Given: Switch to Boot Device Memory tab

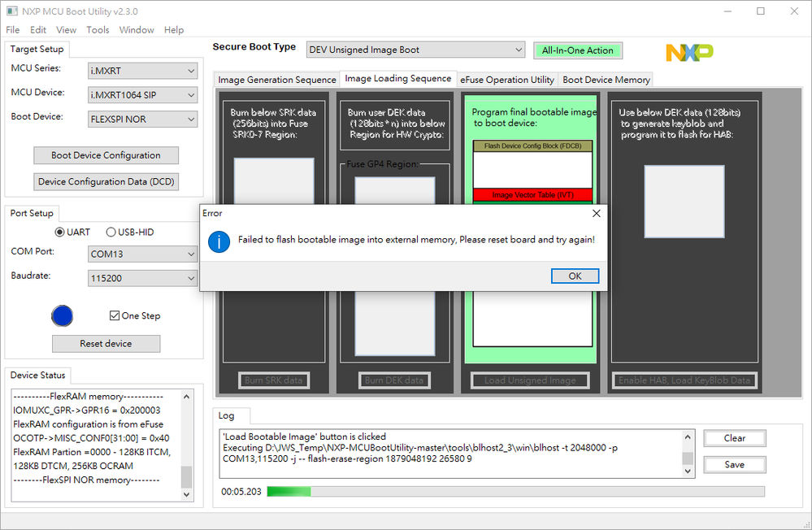Looking at the screenshot, I should click(x=606, y=80).
